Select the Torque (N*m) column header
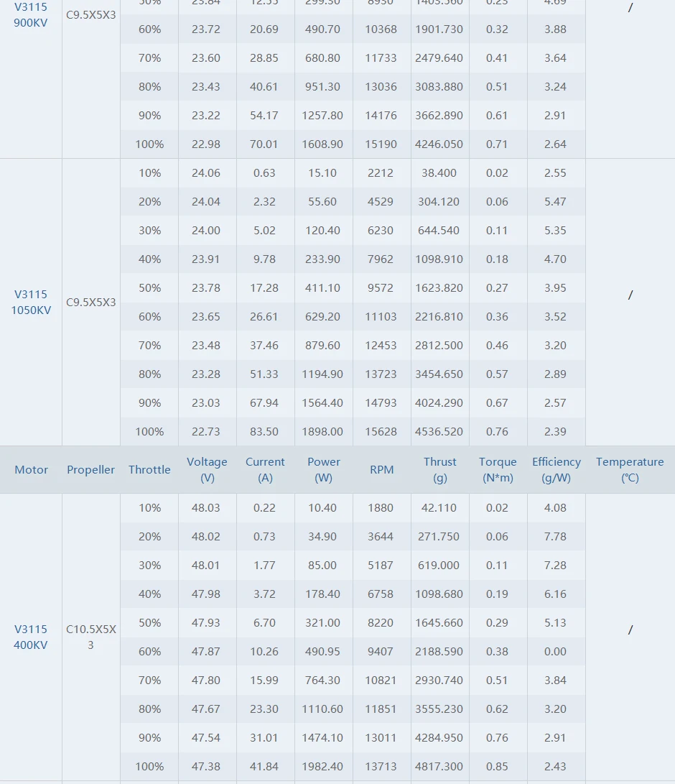 point(498,470)
